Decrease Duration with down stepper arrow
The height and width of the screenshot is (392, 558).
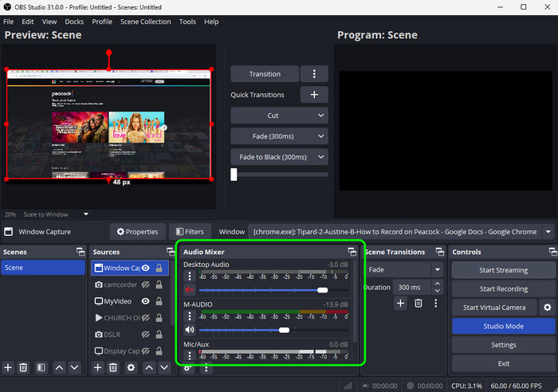tap(438, 291)
